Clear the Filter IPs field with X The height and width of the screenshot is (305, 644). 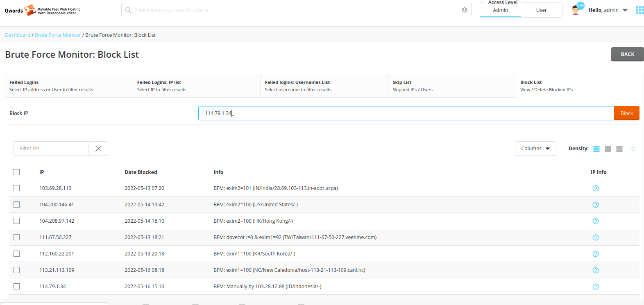(x=98, y=149)
